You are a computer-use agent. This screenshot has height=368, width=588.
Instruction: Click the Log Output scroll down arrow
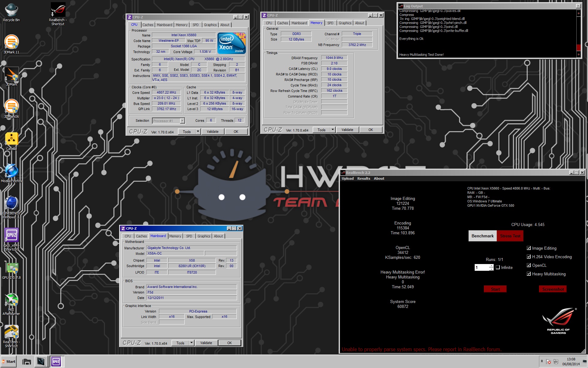[x=578, y=54]
